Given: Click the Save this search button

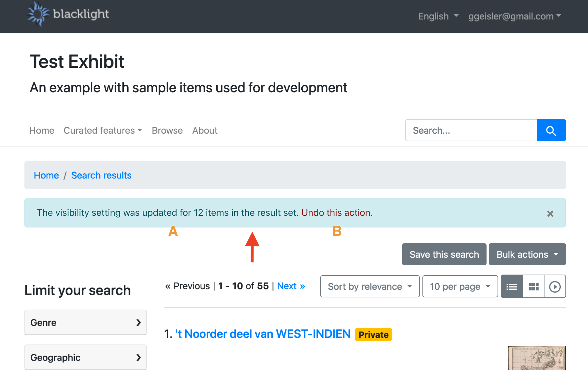Looking at the screenshot, I should (x=444, y=254).
